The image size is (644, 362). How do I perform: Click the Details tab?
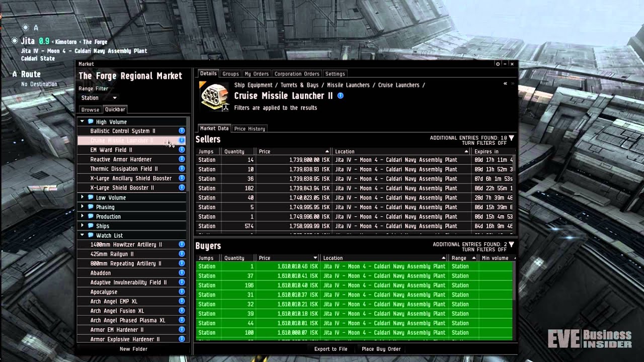(x=208, y=73)
